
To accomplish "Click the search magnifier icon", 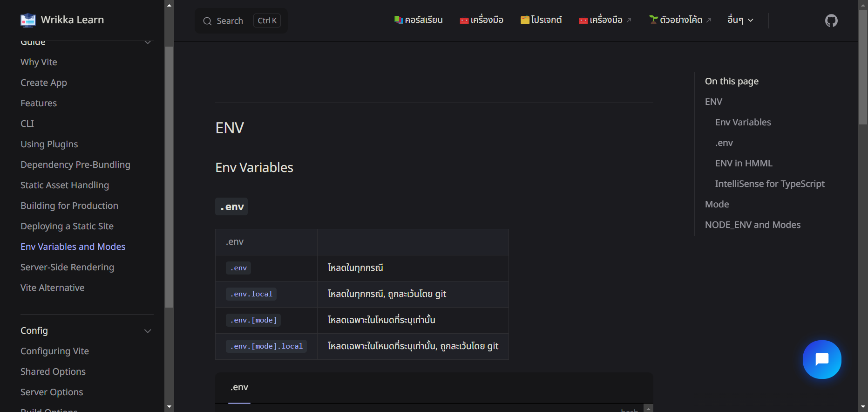I will tap(207, 21).
